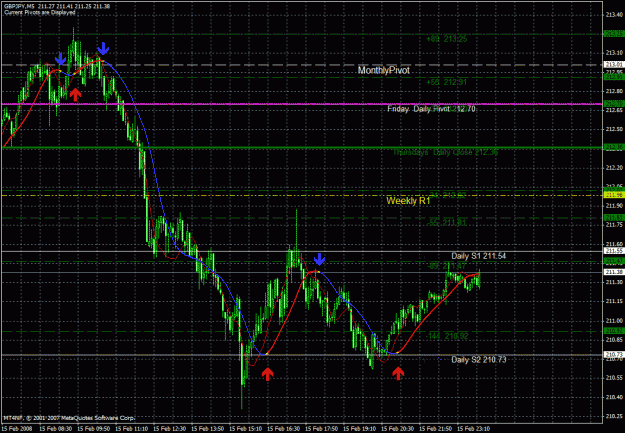Select the yellow Weekly R1 label
625x433 pixels.
[408, 201]
